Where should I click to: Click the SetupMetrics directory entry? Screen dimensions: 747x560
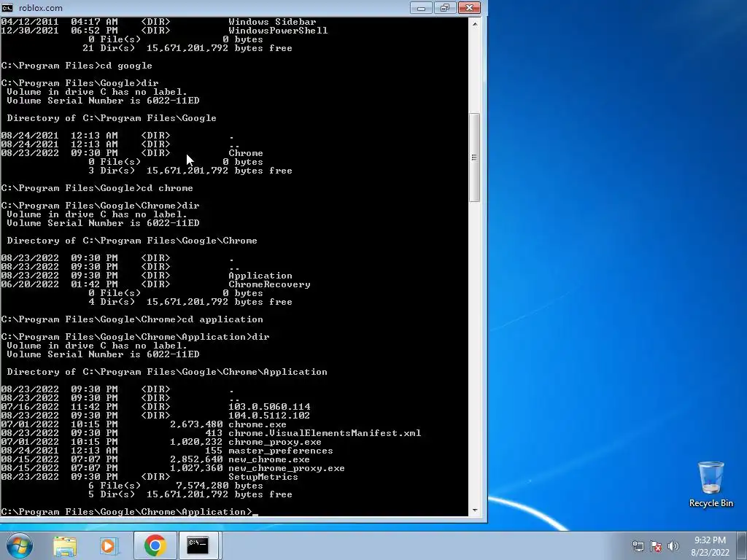[x=263, y=477]
